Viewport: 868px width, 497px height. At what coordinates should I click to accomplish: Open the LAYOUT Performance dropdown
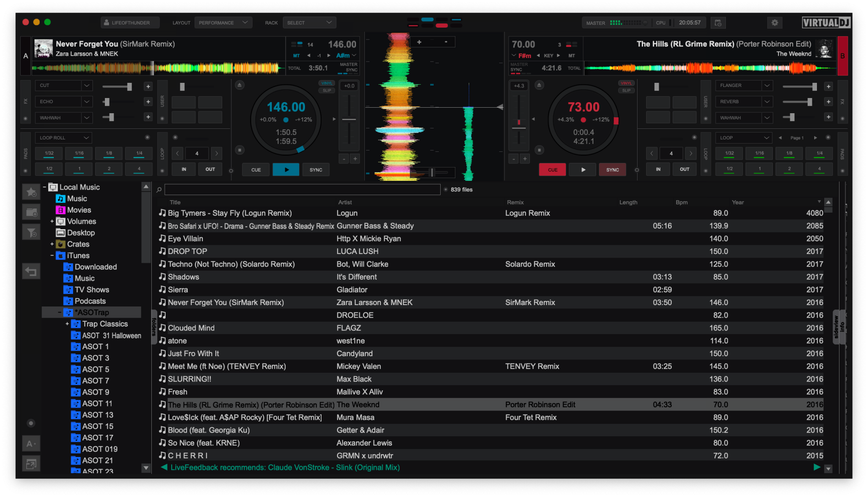coord(223,23)
